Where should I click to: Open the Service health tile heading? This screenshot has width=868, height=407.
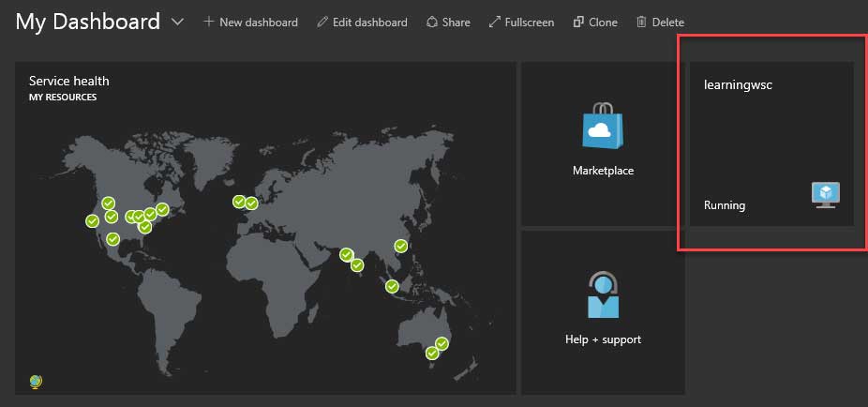click(x=68, y=82)
